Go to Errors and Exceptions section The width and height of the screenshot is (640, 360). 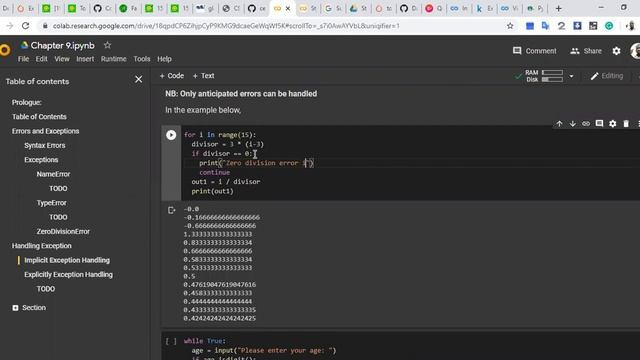45,131
